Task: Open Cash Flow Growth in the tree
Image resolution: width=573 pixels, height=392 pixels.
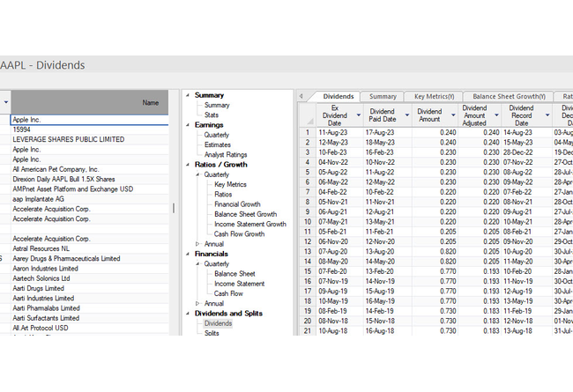Action: [x=240, y=233]
